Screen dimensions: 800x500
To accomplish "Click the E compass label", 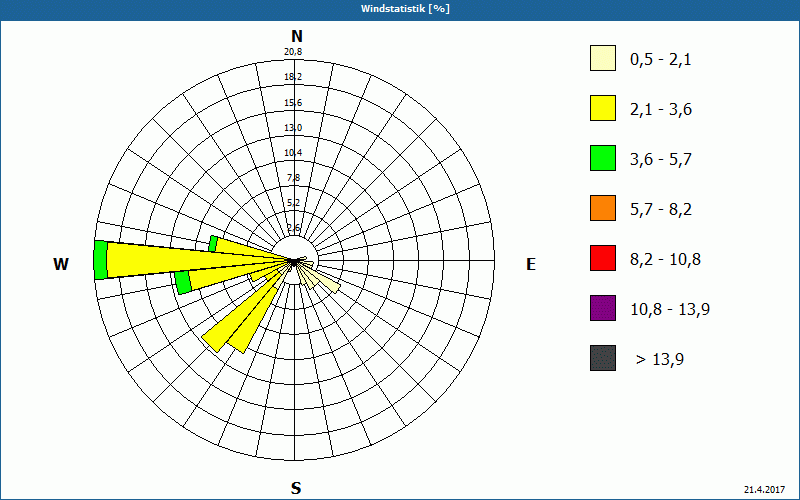I will 531,264.
